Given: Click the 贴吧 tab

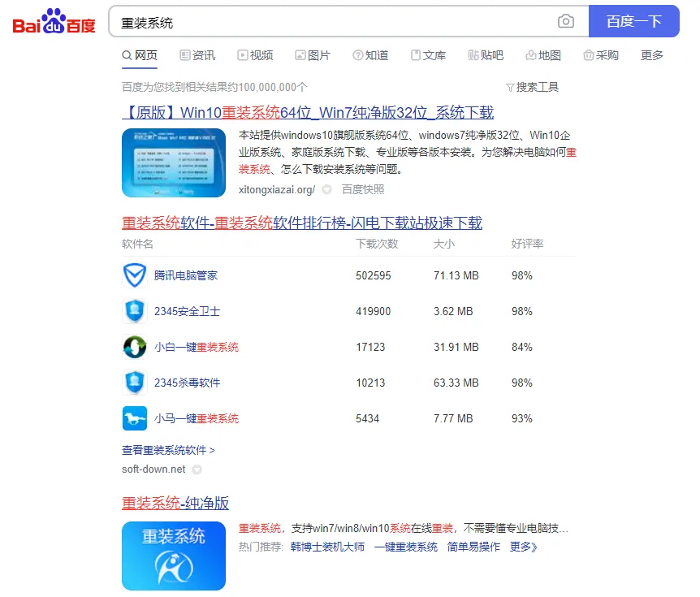Looking at the screenshot, I should point(486,55).
